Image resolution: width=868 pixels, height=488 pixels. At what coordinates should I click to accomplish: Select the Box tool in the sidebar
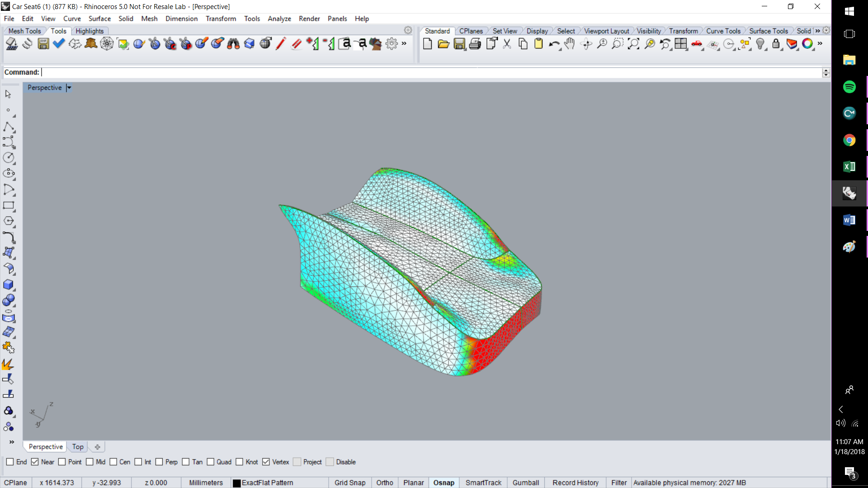[x=8, y=285]
